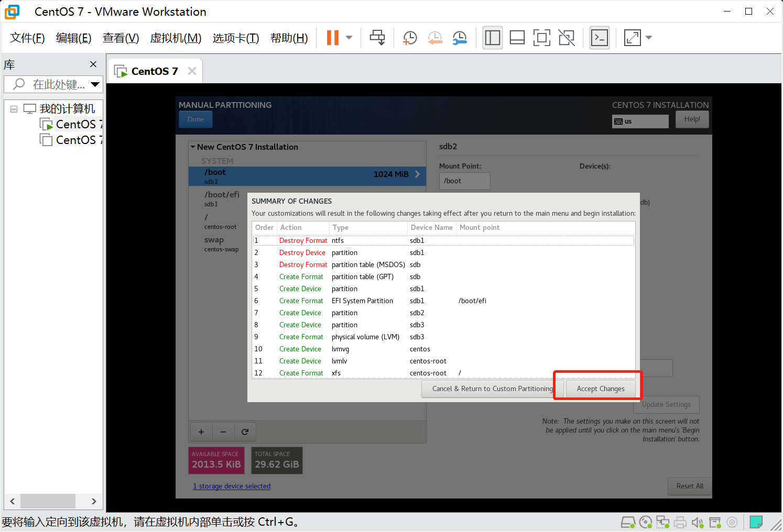Click the Help! button
Viewport: 783px width, 532px height.
(x=692, y=119)
